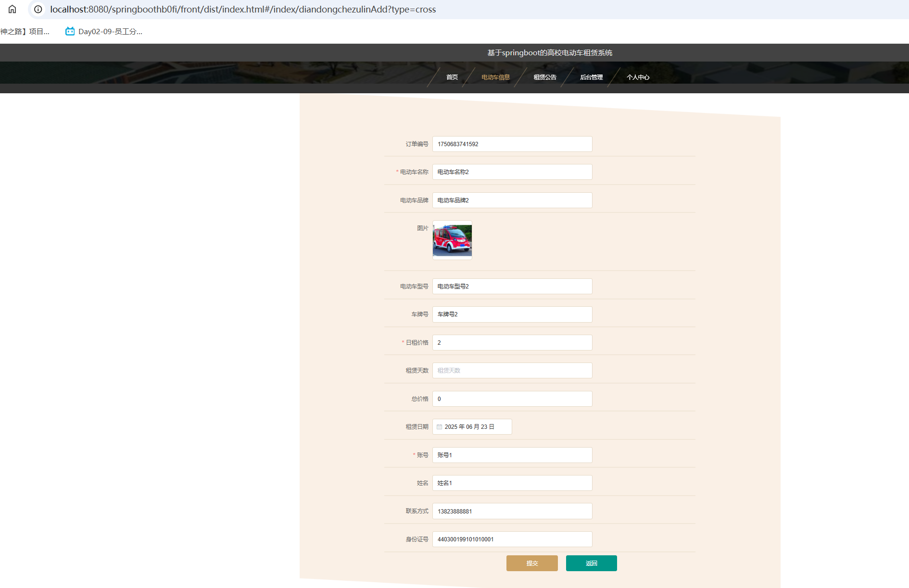The height and width of the screenshot is (588, 909).
Task: Open the Day02-09 bookmark
Action: pos(104,32)
